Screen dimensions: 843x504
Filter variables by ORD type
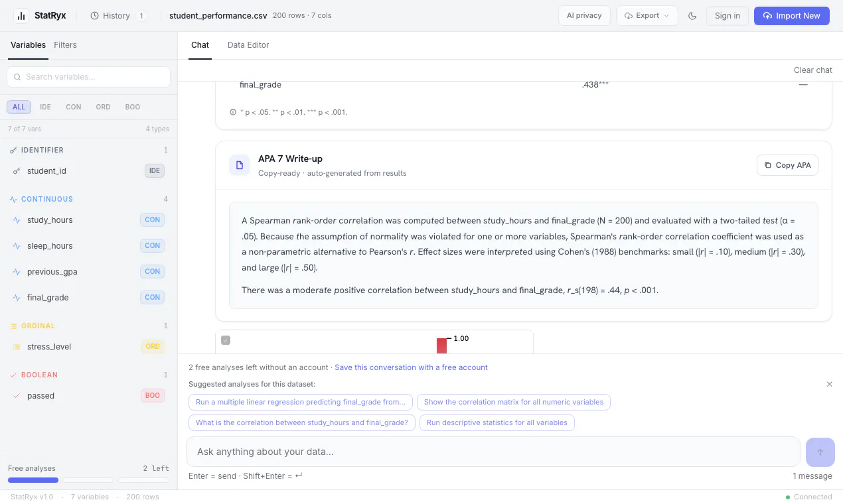click(x=103, y=107)
